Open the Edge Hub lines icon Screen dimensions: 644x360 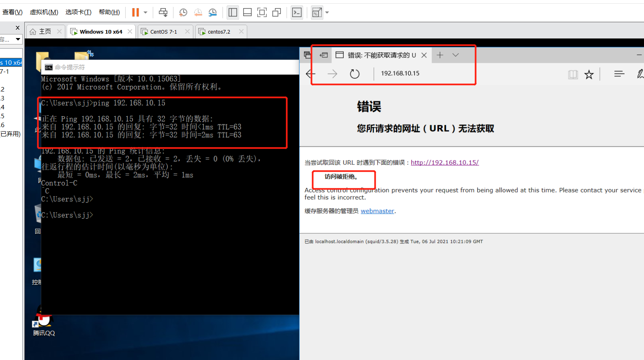coord(619,74)
